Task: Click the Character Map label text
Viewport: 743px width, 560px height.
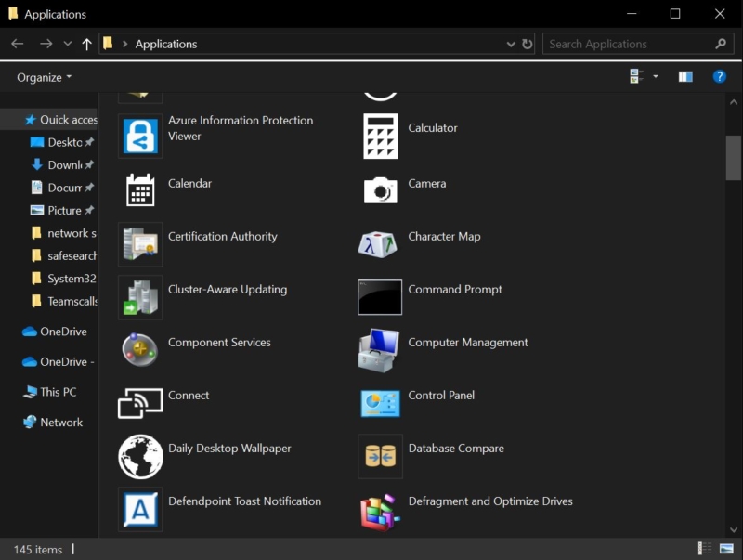Action: 444,237
